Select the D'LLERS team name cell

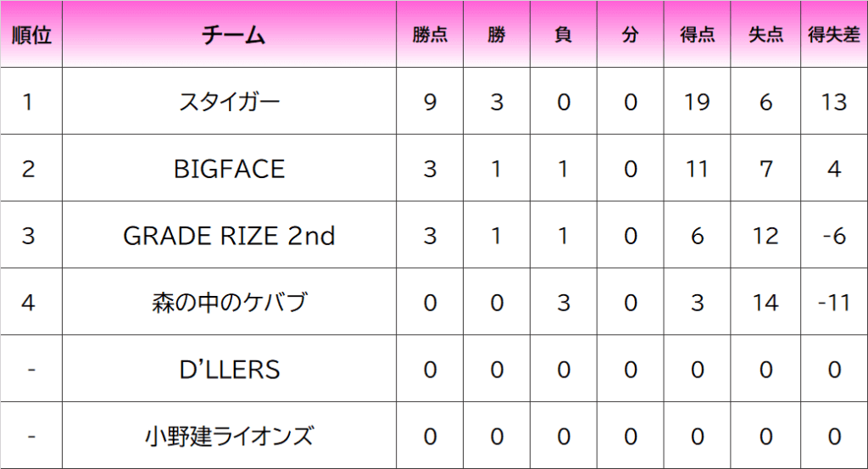pos(229,369)
